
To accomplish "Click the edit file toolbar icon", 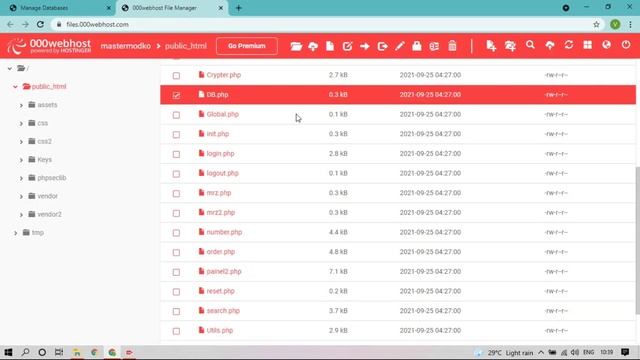I will click(x=347, y=46).
